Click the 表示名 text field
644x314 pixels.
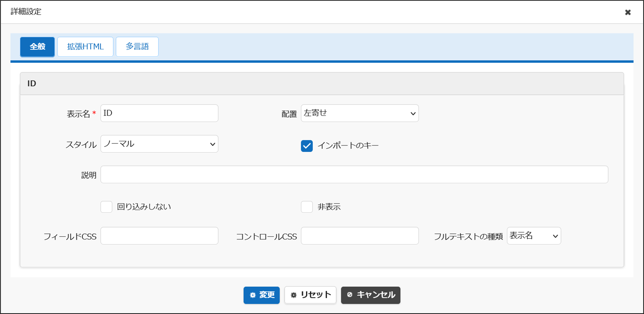coord(159,113)
